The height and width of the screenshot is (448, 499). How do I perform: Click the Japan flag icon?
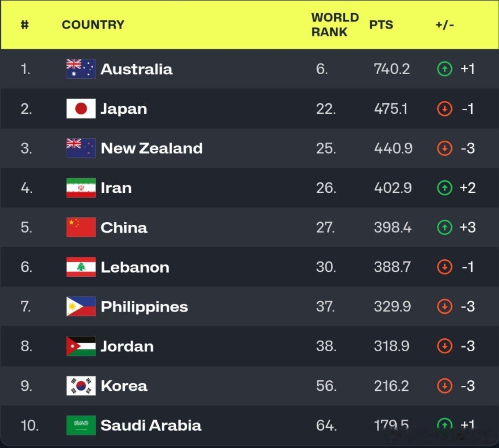[x=81, y=109]
